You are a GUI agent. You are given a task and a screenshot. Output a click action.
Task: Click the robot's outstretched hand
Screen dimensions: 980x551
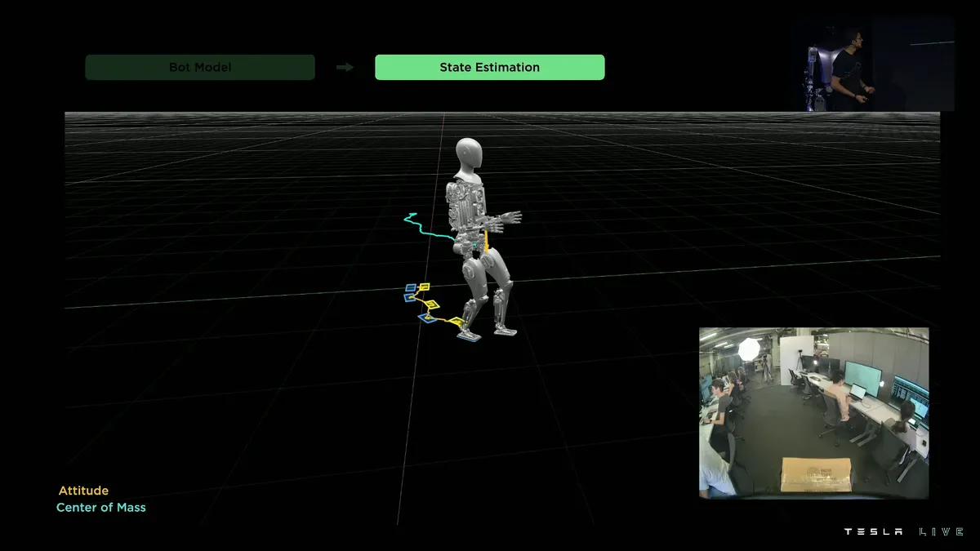[x=511, y=218]
